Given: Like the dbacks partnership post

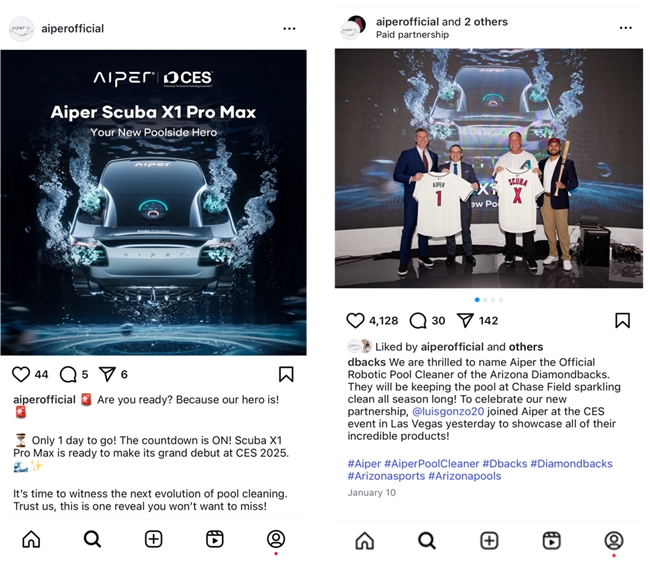Looking at the screenshot, I should [355, 320].
